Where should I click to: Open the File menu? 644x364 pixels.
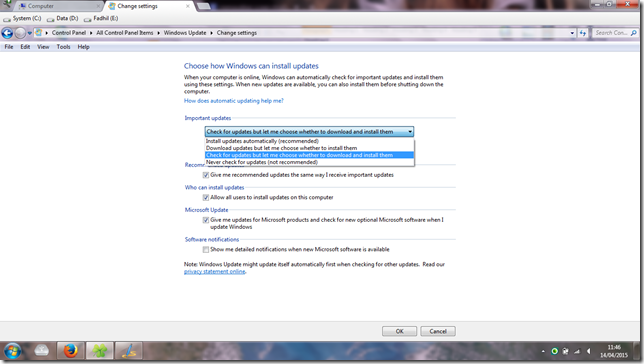click(9, 47)
